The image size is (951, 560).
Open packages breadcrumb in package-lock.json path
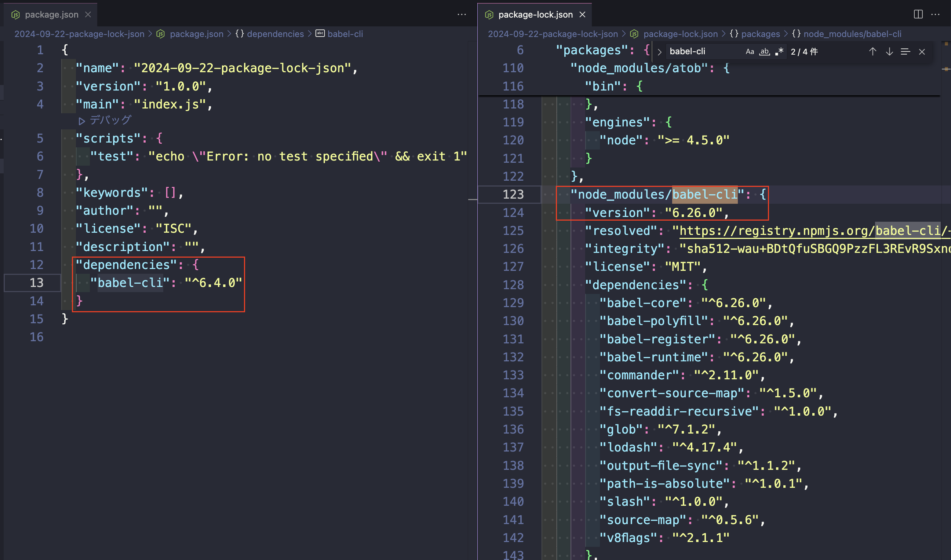[x=761, y=34]
